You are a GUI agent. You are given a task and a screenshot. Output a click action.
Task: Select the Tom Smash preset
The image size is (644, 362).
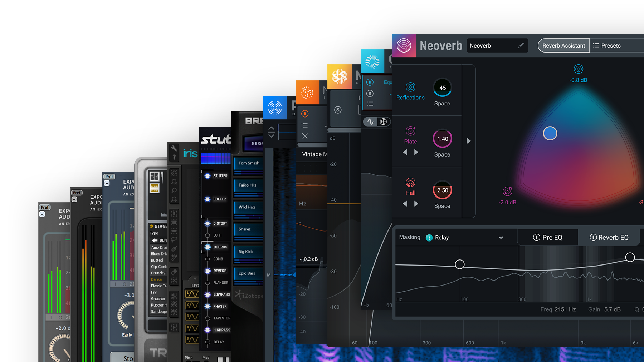tap(249, 163)
